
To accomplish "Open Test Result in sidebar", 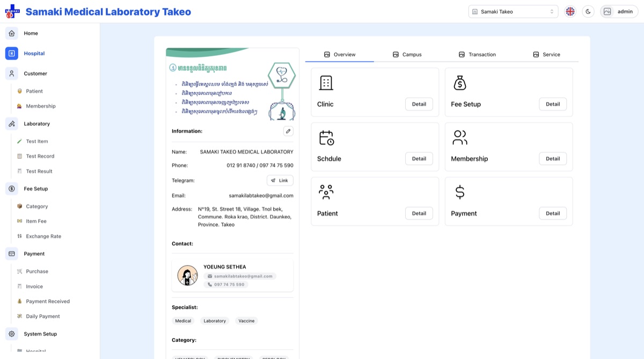I will click(39, 171).
